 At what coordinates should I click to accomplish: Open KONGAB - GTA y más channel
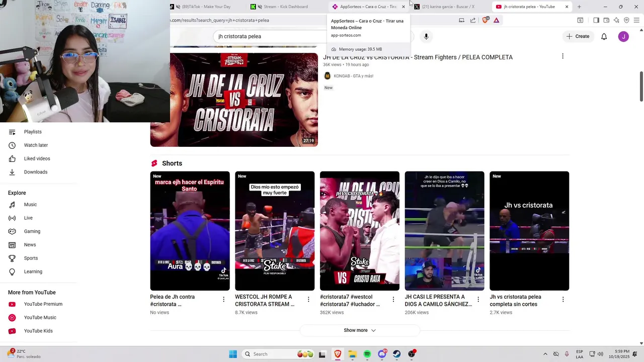click(353, 76)
